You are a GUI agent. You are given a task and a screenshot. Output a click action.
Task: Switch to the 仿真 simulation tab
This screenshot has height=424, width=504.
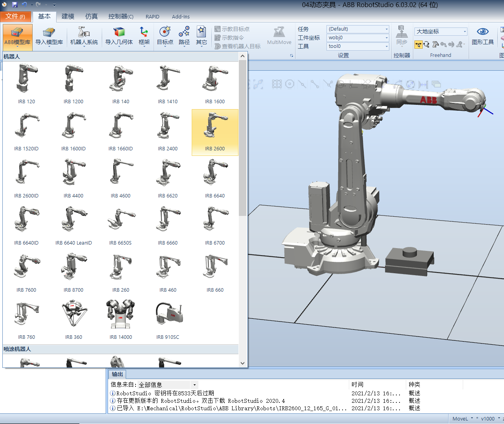click(92, 16)
